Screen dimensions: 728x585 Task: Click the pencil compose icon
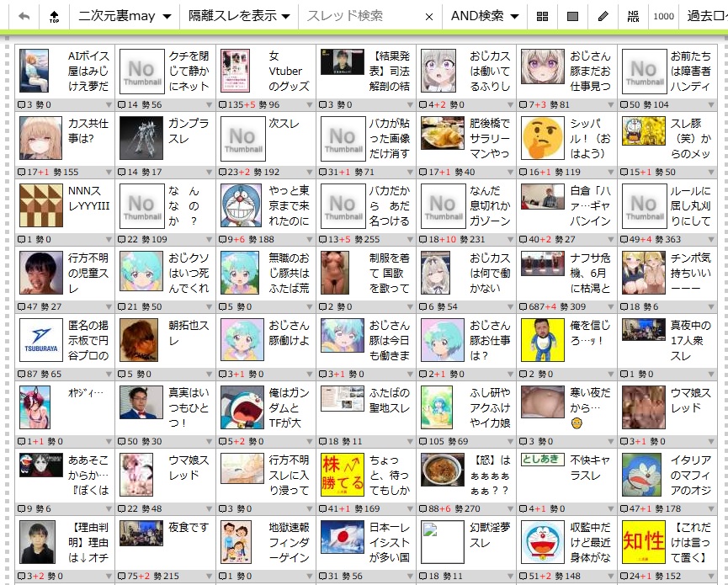[x=603, y=16]
